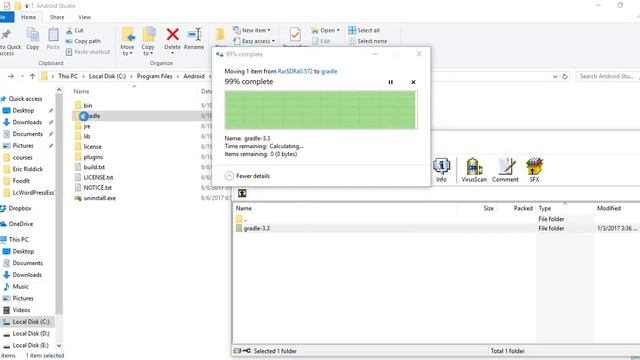Image resolution: width=640 pixels, height=360 pixels.
Task: Click Local Disk (C:) in the address path
Action: [107, 76]
